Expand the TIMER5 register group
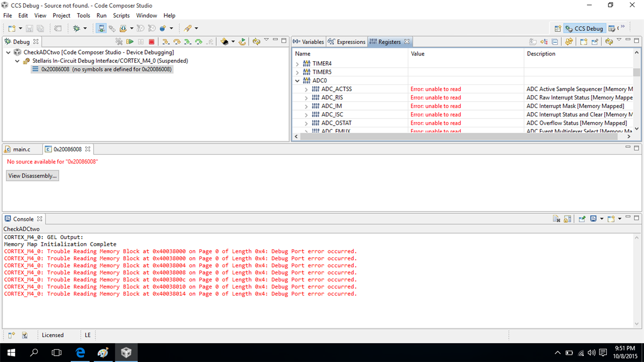 (297, 72)
